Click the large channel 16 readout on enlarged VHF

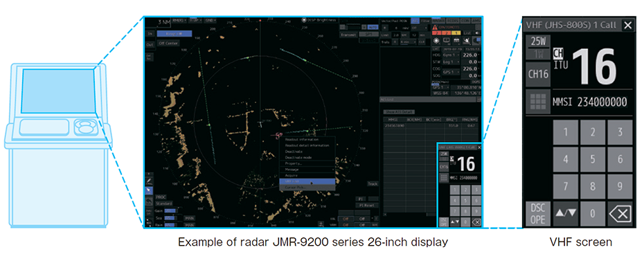[595, 67]
